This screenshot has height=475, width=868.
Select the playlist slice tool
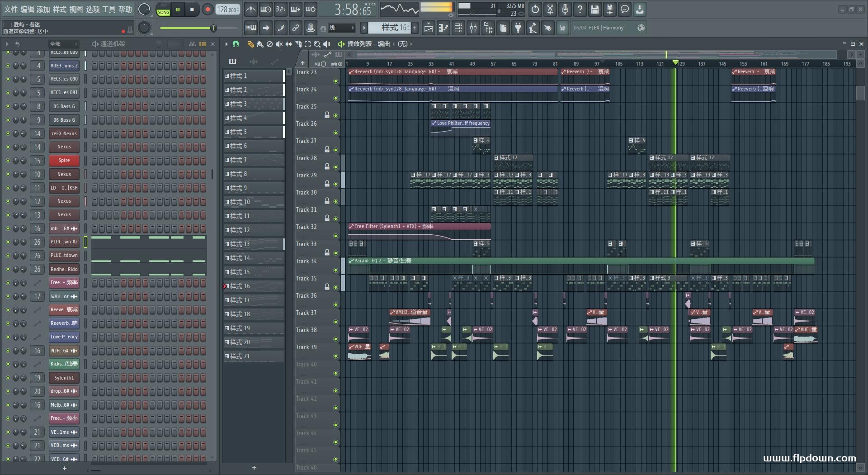coord(298,44)
